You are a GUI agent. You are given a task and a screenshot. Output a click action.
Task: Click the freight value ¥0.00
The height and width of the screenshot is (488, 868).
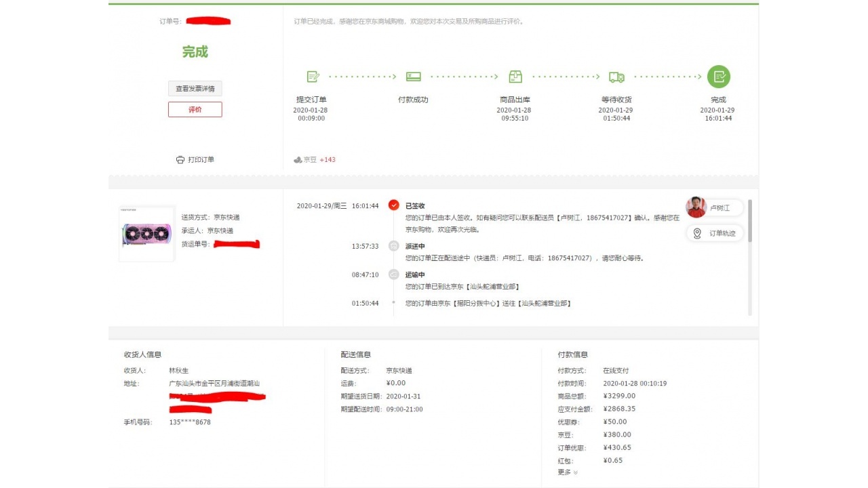396,384
